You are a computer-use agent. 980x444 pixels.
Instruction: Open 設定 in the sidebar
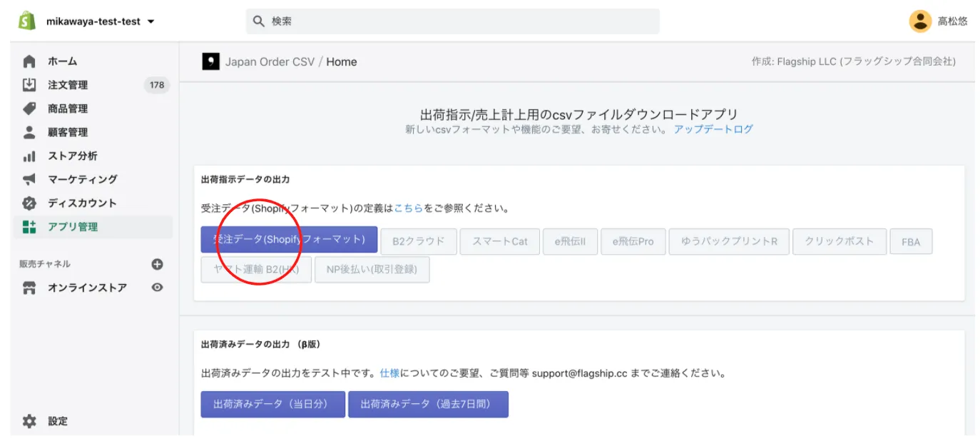coord(58,421)
